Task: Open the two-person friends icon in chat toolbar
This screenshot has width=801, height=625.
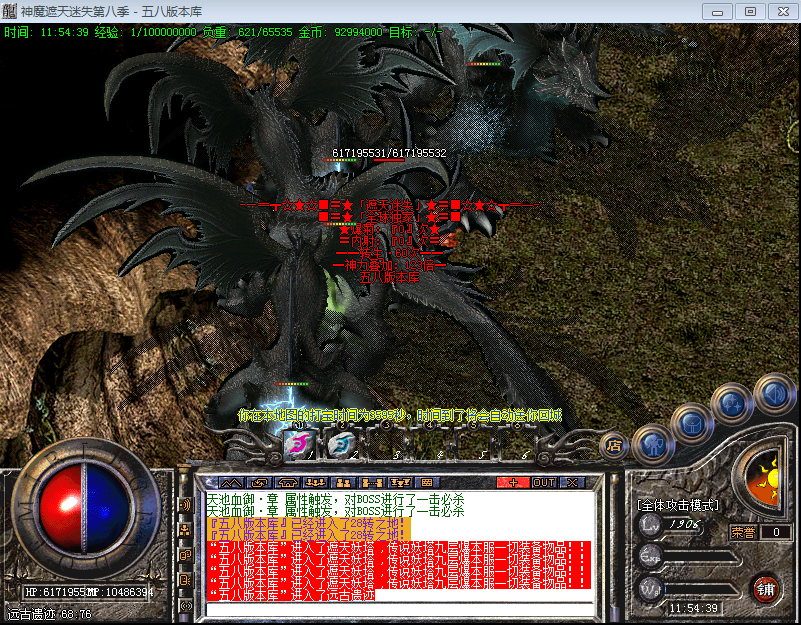Action: tap(344, 482)
